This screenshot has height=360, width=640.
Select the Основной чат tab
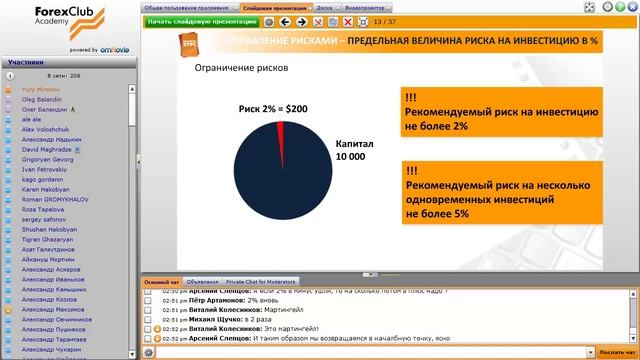coord(162,282)
